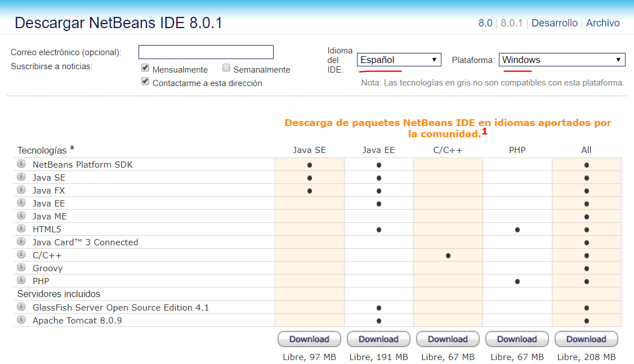Click info icon beside GlassFish Server
634x364 pixels.
pyautogui.click(x=21, y=307)
